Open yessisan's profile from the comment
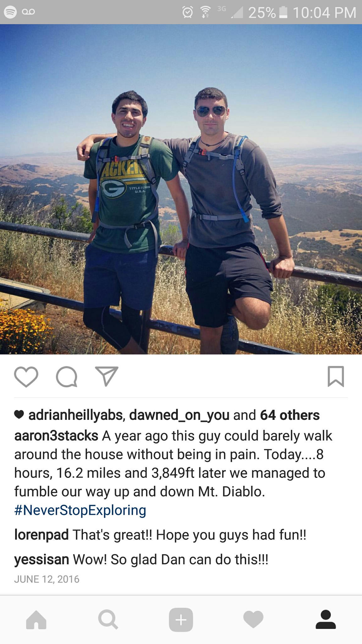 point(41,560)
